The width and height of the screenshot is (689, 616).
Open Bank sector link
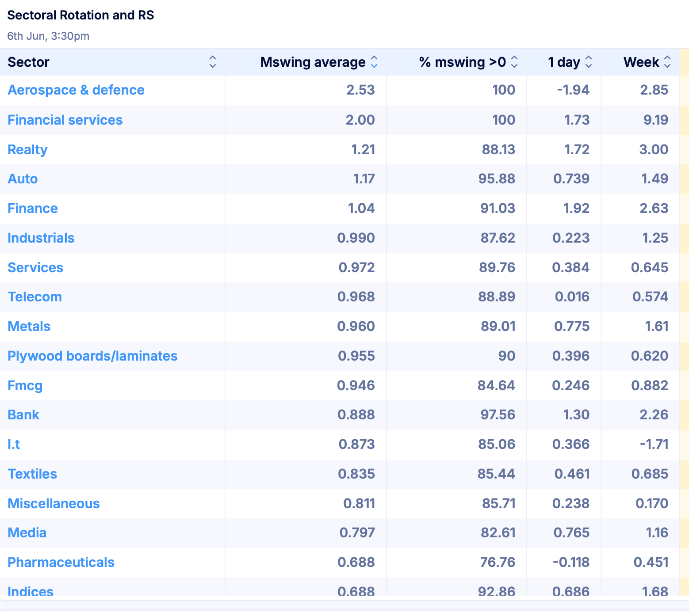(x=23, y=415)
